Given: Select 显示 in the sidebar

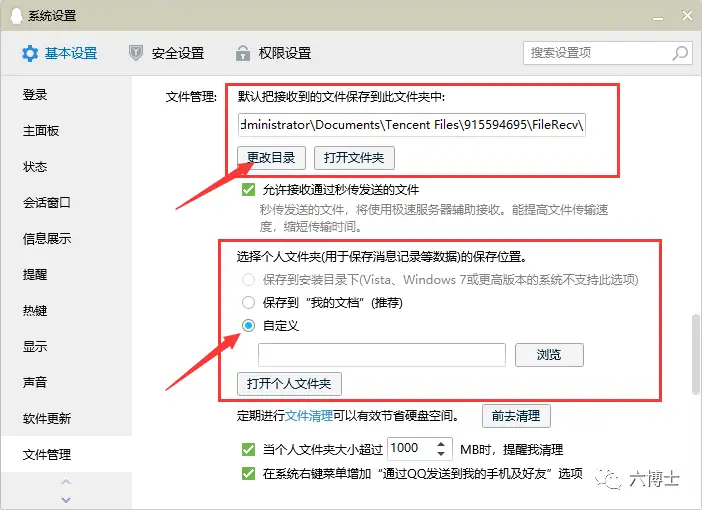Looking at the screenshot, I should (x=35, y=346).
